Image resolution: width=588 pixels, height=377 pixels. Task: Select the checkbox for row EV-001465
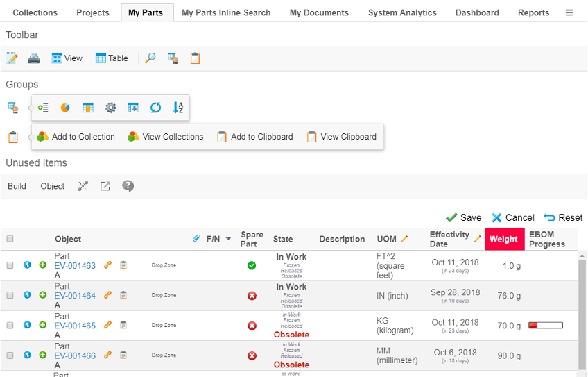(10, 325)
